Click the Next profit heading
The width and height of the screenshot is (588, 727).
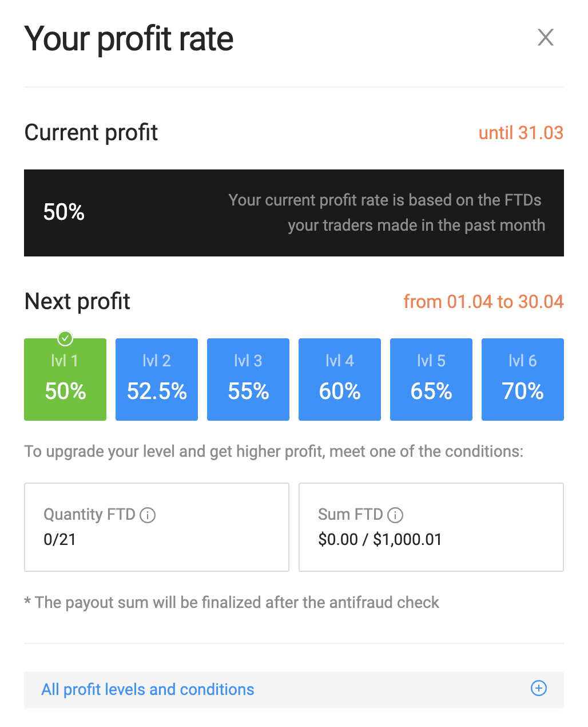tap(77, 302)
